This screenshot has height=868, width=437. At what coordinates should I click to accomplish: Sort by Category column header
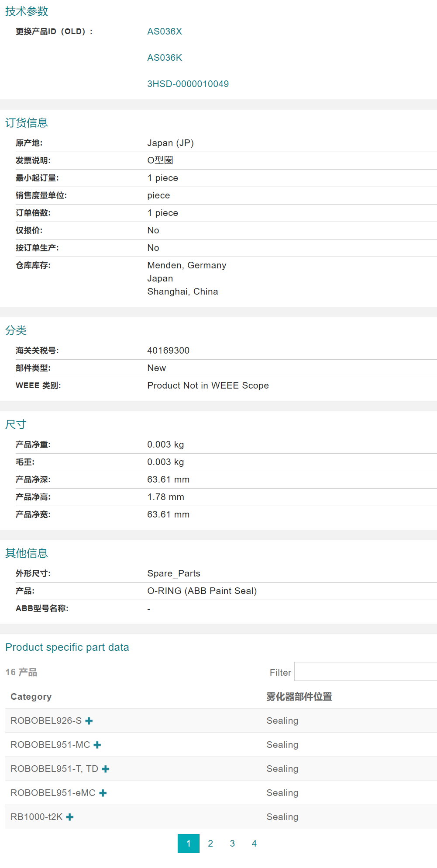[x=31, y=697]
